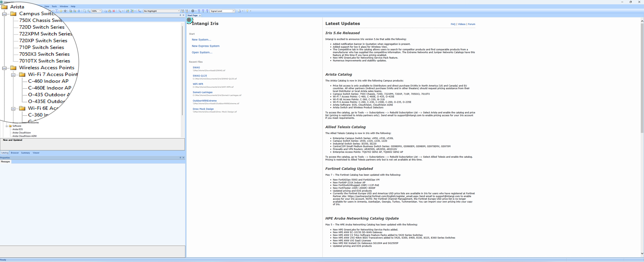
Task: Open the No Highlight dropdown
Action: click(179, 11)
